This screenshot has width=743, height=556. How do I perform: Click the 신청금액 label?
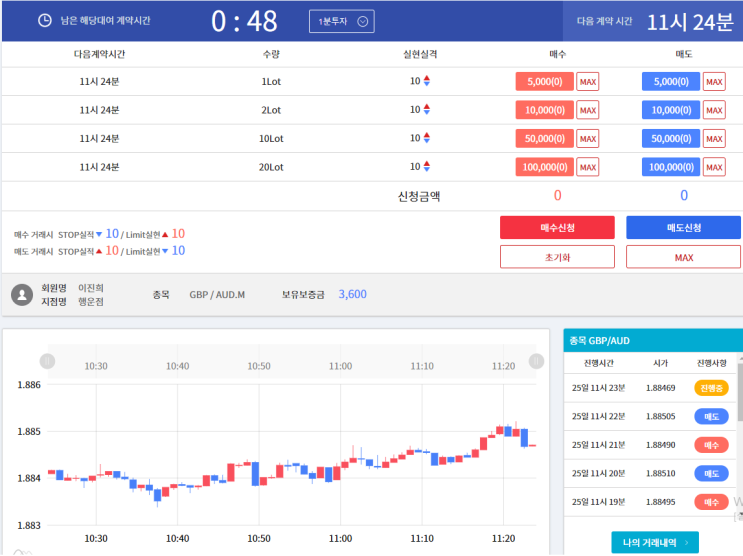tap(419, 196)
